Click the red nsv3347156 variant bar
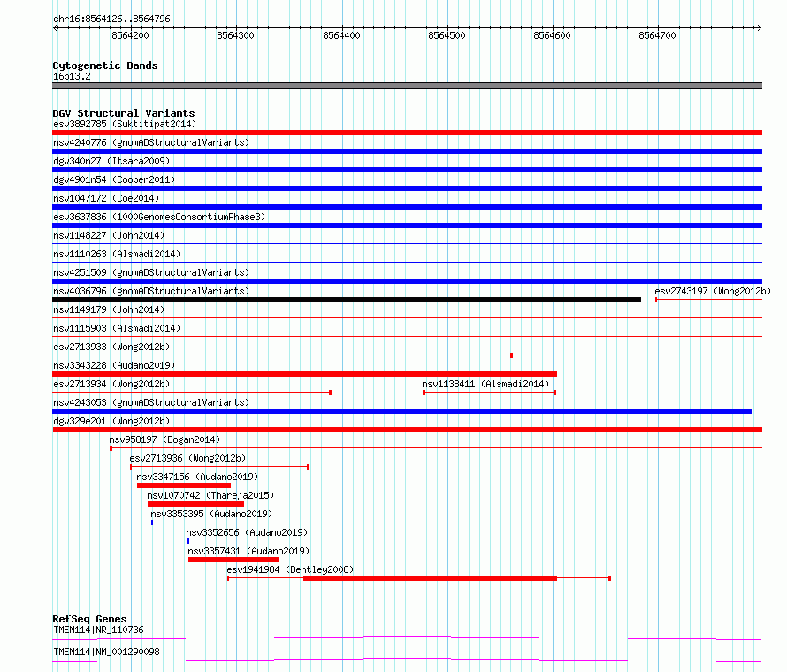This screenshot has height=672, width=787. (x=184, y=485)
